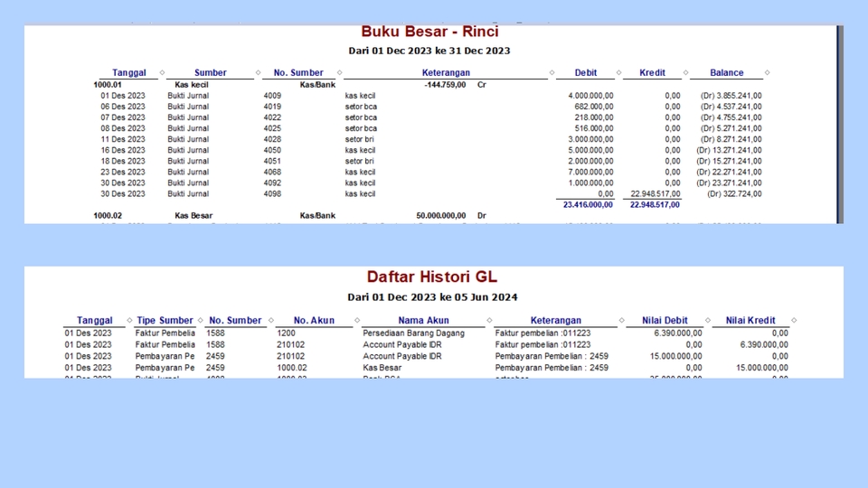The width and height of the screenshot is (868, 488).
Task: Click balance '(Dr) 322.724,00'
Action: point(734,193)
